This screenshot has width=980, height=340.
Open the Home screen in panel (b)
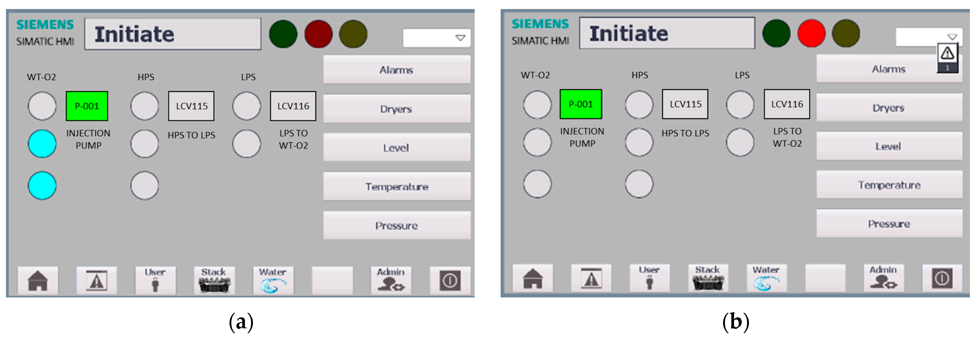(533, 278)
